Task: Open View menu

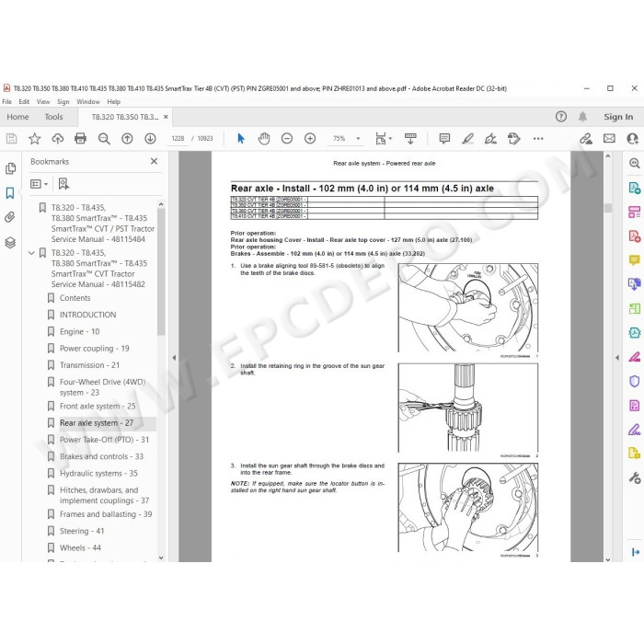Action: point(43,101)
